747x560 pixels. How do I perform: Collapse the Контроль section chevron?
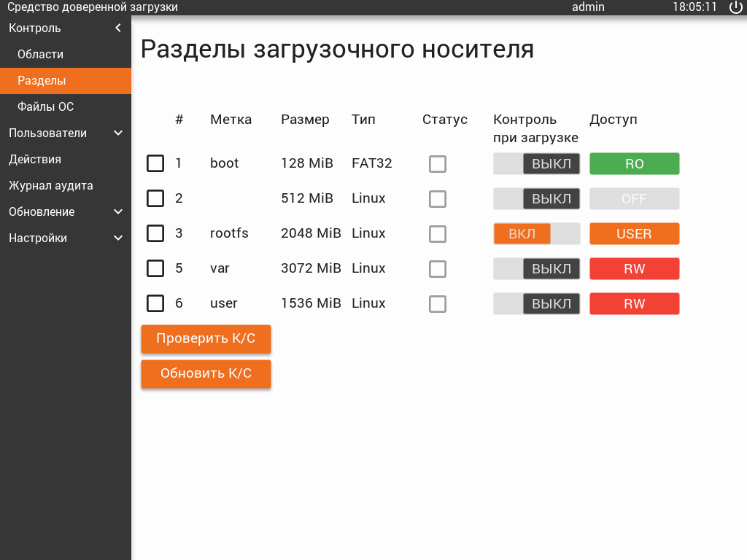[118, 28]
